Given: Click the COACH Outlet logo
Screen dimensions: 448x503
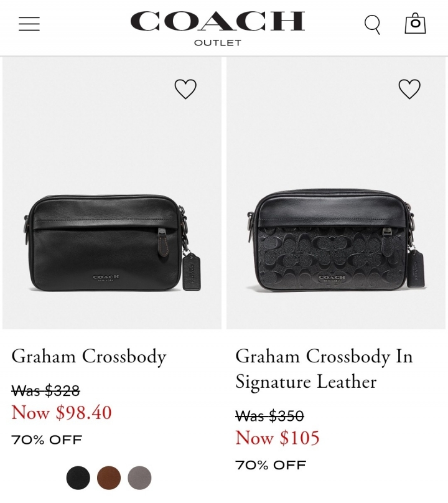Looking at the screenshot, I should [217, 28].
